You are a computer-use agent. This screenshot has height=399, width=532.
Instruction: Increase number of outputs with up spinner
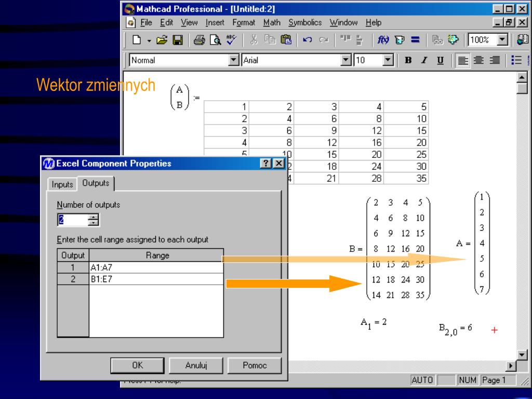[x=93, y=217]
